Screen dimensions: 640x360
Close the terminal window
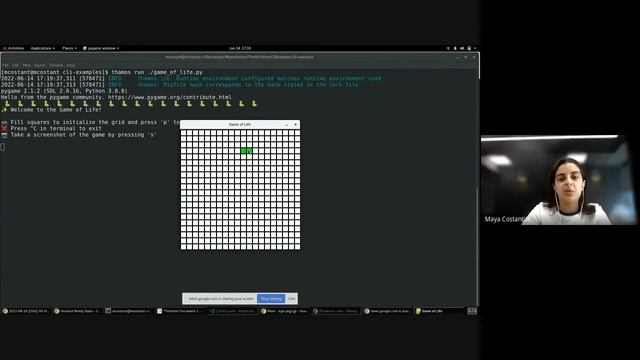pos(474,57)
